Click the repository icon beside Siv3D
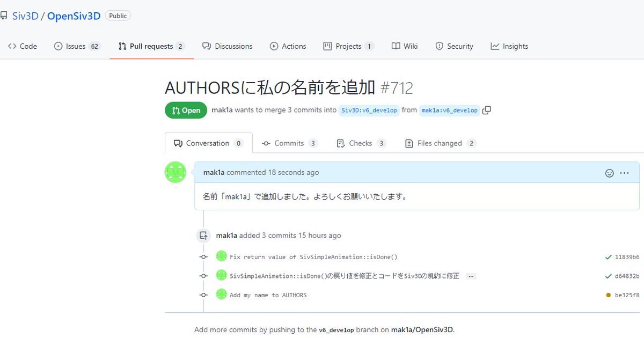The height and width of the screenshot is (338, 644). point(4,16)
